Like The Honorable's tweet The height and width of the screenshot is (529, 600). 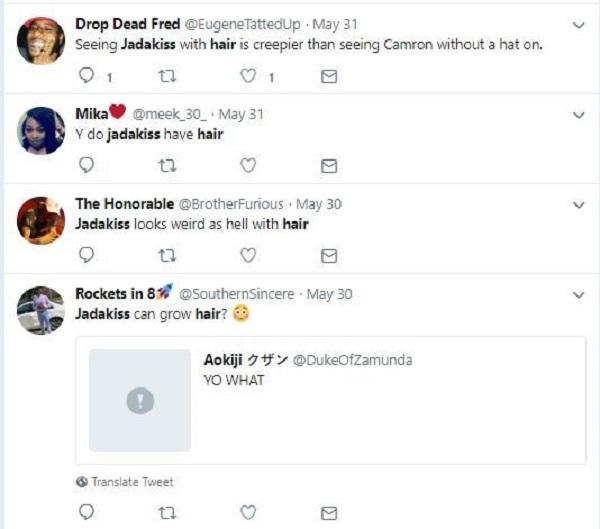248,255
